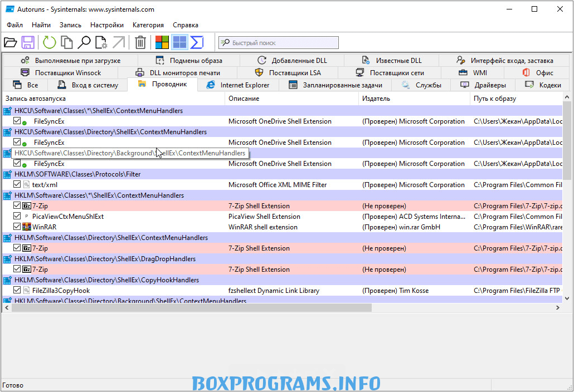Click the Jump to entry arrow icon
Image resolution: width=574 pixels, height=392 pixels.
119,42
